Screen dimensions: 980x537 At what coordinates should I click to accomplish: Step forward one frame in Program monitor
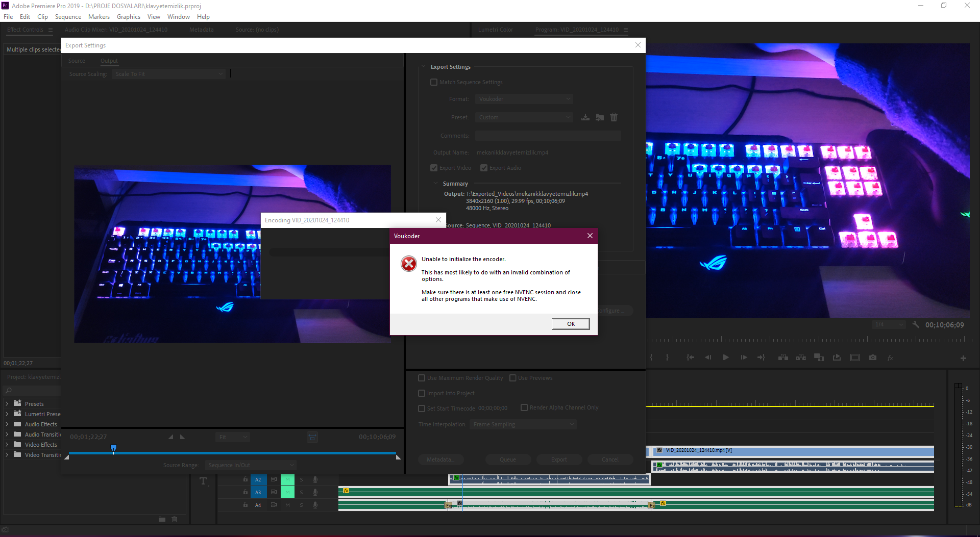(x=744, y=357)
